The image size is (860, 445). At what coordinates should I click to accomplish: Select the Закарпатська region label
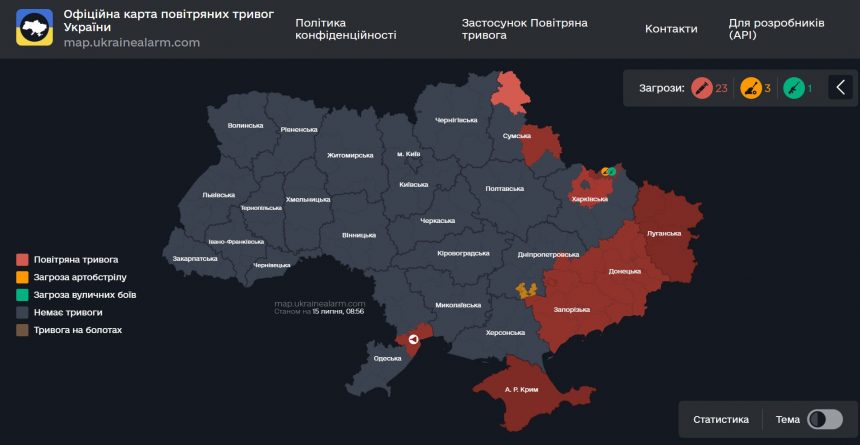tap(195, 258)
